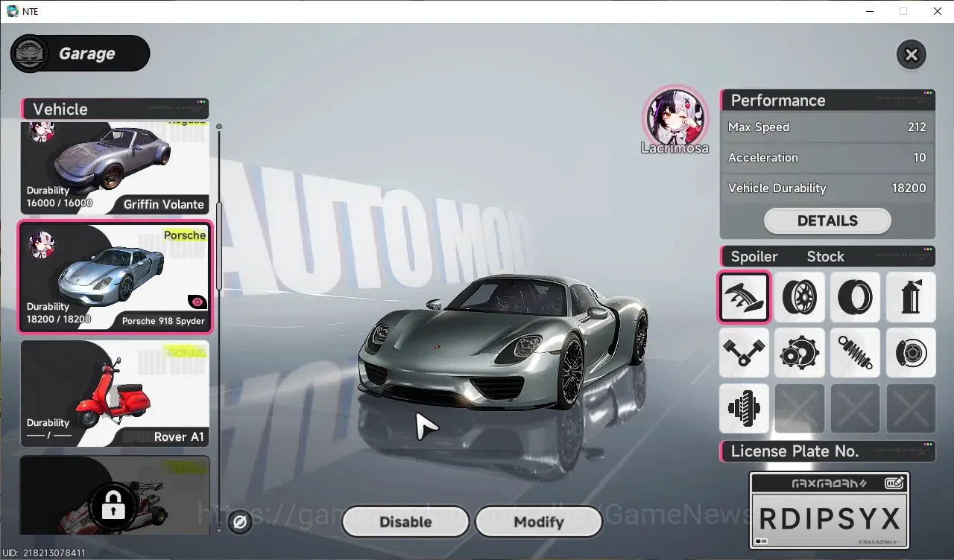Click the NTE app icon in title bar
954x560 pixels.
click(x=12, y=11)
